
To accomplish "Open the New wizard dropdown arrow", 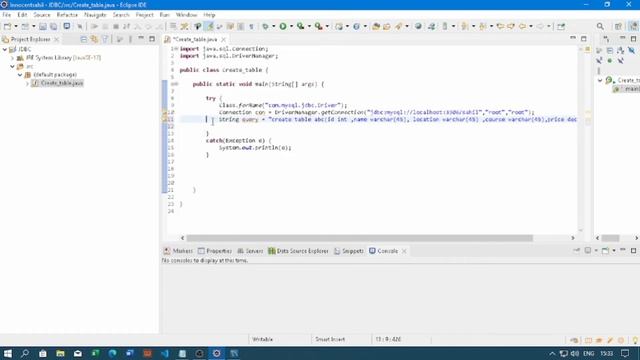I will (16, 26).
